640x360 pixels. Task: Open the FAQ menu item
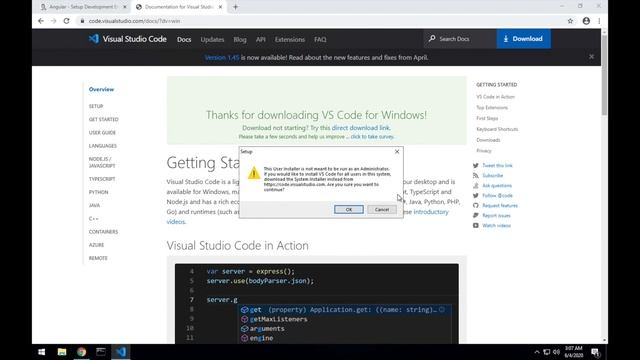[x=320, y=40]
